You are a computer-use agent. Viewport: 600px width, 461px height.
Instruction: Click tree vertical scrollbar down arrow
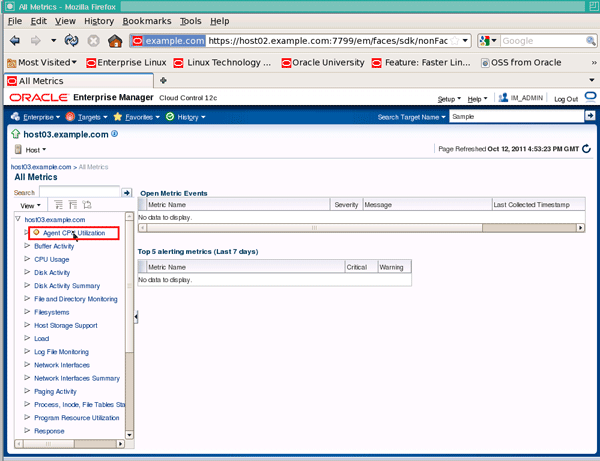point(129,435)
